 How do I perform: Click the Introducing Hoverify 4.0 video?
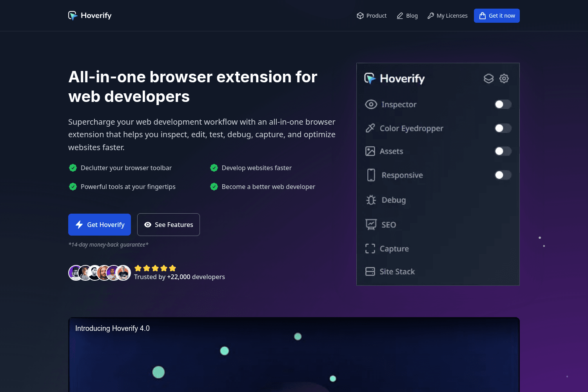(294, 355)
